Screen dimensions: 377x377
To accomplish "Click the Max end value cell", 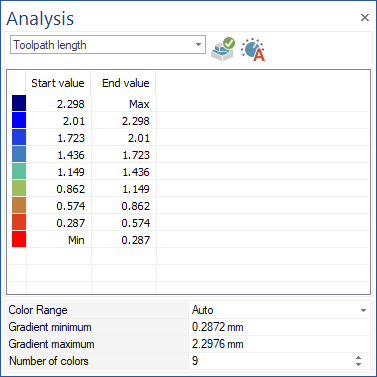I will click(124, 104).
